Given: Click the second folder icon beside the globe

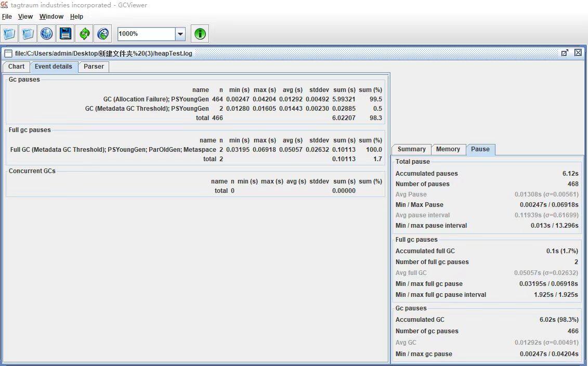Looking at the screenshot, I should (x=28, y=34).
